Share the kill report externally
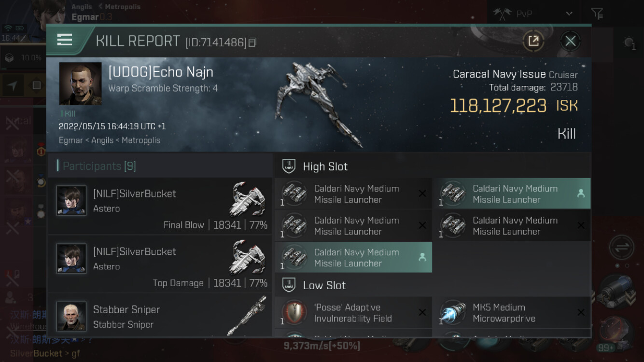This screenshot has height=362, width=644. (x=533, y=41)
